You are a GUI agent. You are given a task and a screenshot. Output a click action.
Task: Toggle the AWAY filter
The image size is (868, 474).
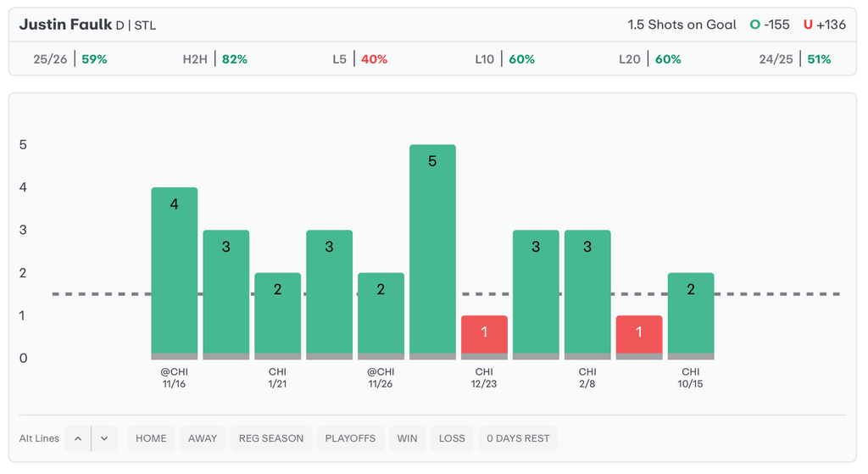[203, 438]
